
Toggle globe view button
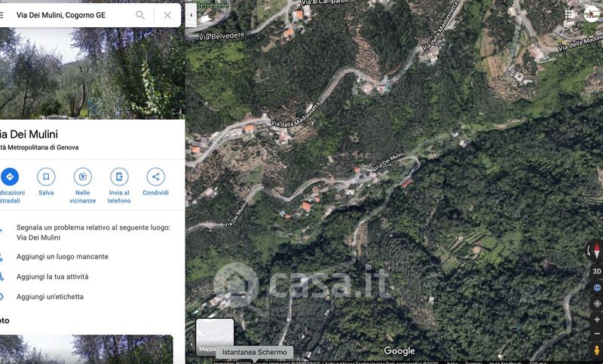tap(596, 288)
